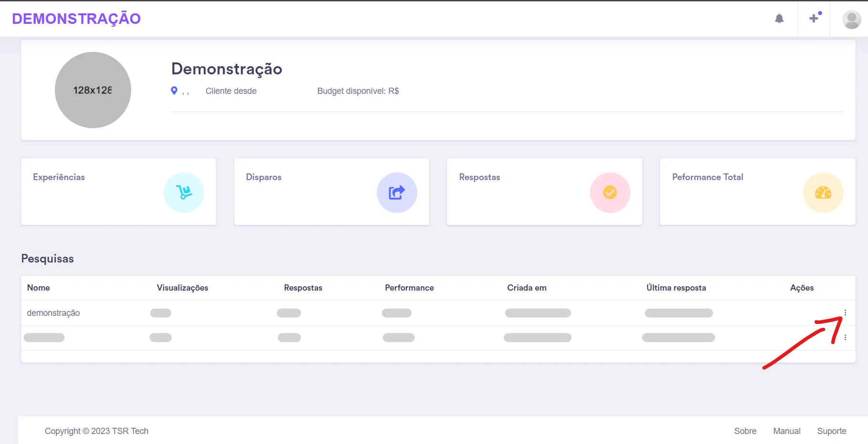The image size is (868, 444).
Task: Click the Respostas card title
Action: tap(480, 177)
